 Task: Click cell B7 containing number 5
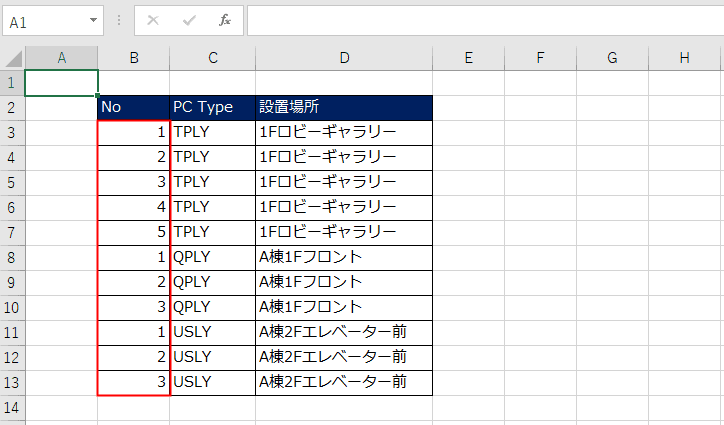point(134,232)
